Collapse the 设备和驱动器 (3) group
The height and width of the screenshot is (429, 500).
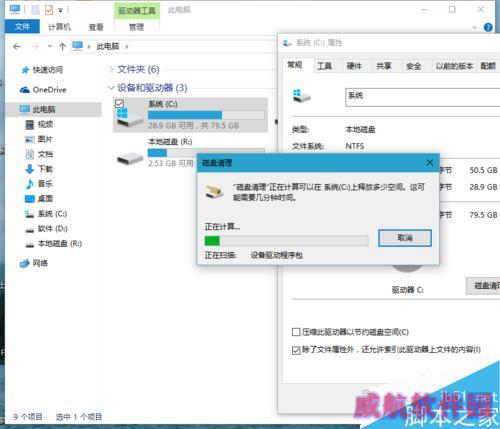point(111,88)
